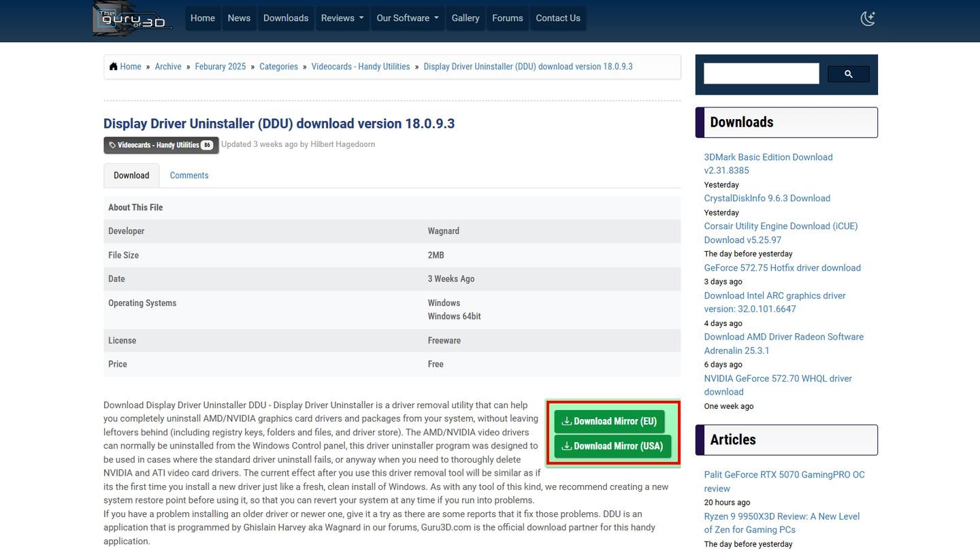The image size is (980, 551).
Task: Open NVIDIA GeForce 572.70 WHQL driver link
Action: 778,385
